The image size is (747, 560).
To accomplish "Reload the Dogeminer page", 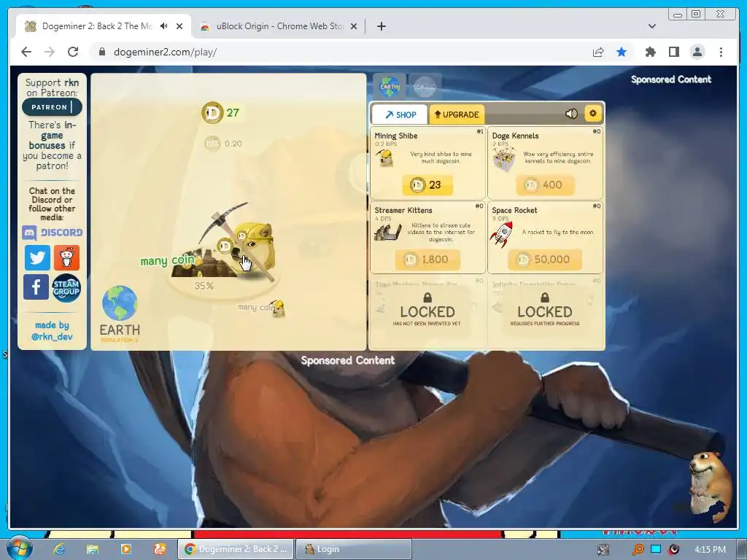I will click(x=72, y=52).
